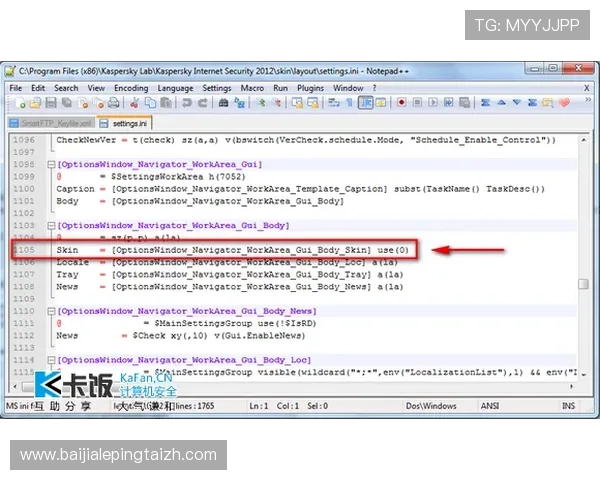Click the red heart toolbar icon

tap(565, 103)
